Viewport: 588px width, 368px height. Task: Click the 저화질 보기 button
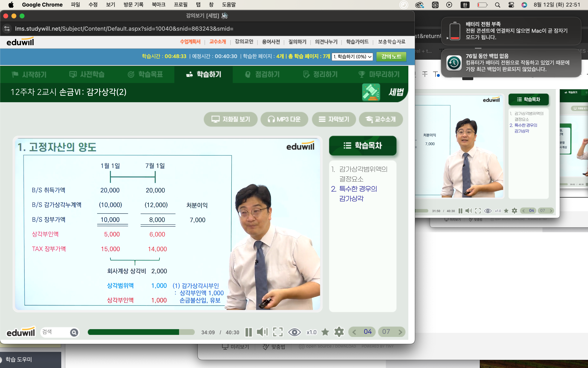pos(231,119)
